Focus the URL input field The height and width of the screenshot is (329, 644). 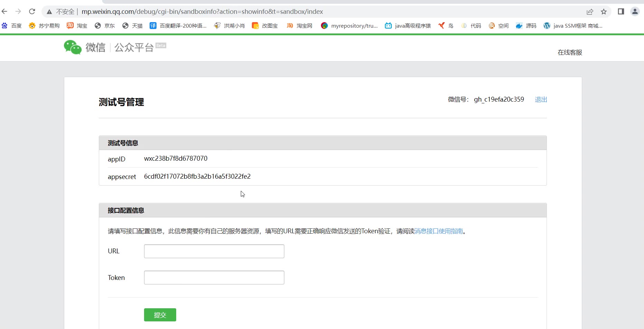(x=214, y=251)
